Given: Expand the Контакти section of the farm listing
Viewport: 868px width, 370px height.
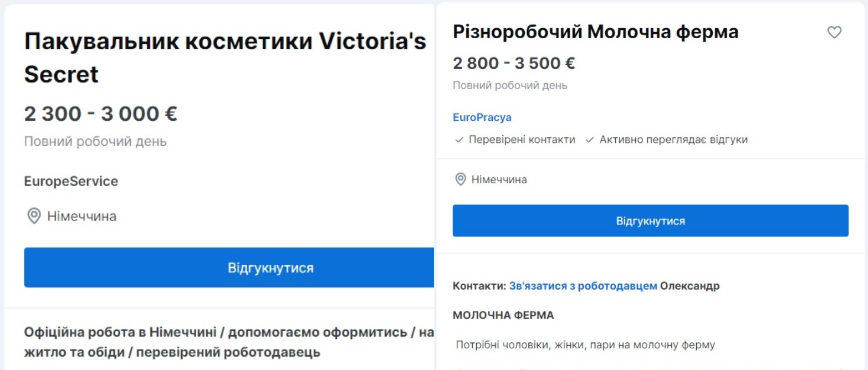Looking at the screenshot, I should pyautogui.click(x=477, y=286).
